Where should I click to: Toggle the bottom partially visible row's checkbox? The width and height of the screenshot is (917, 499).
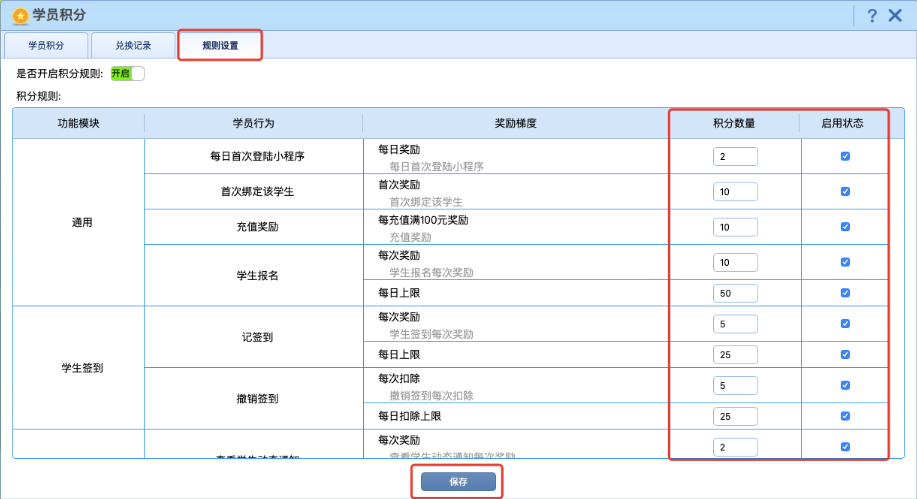845,447
